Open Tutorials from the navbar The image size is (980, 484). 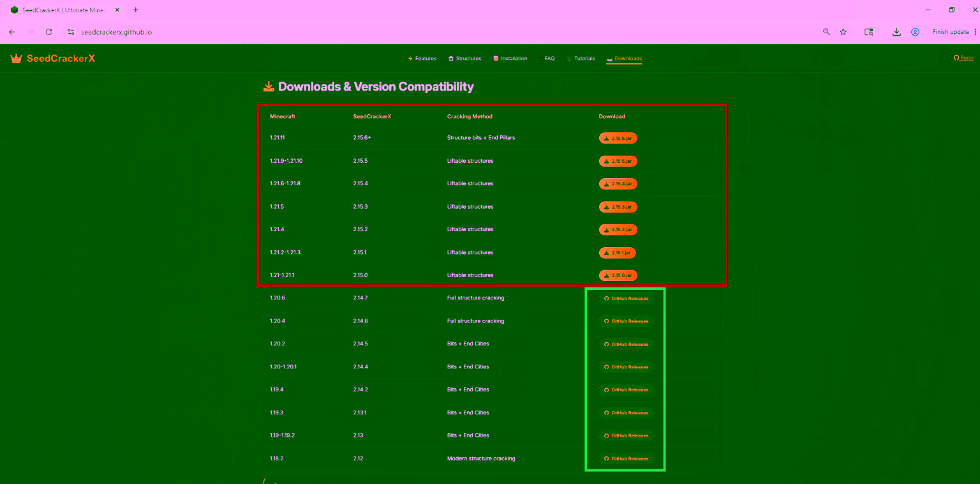point(581,58)
